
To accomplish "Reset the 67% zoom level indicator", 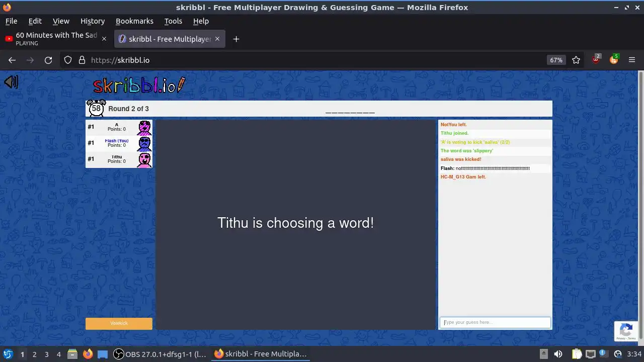I will [x=556, y=60].
